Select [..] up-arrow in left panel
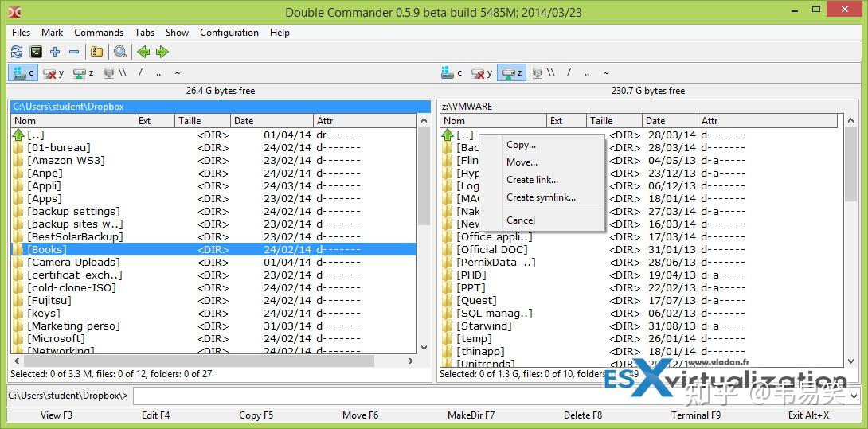The width and height of the screenshot is (868, 429). click(x=213, y=135)
